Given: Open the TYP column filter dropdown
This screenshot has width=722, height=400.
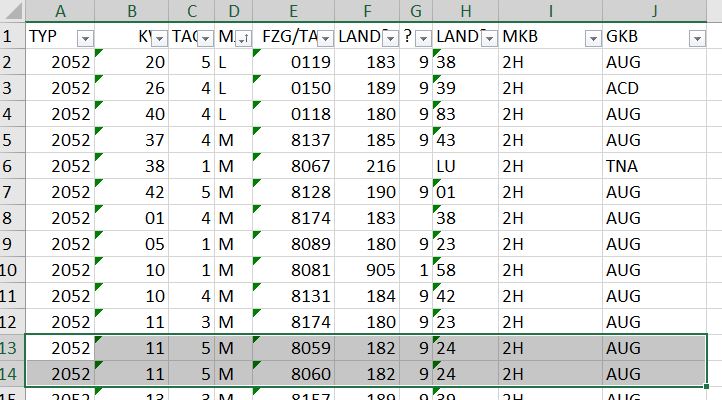Looking at the screenshot, I should (85, 37).
